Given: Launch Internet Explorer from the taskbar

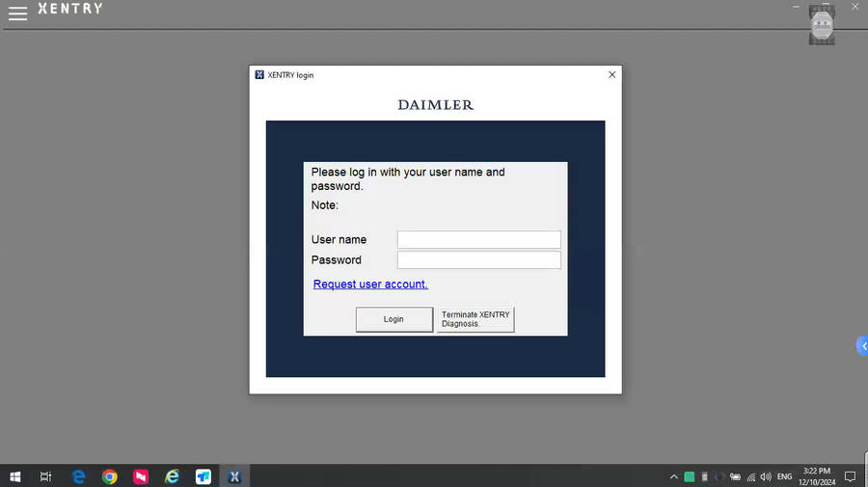Looking at the screenshot, I should (173, 476).
